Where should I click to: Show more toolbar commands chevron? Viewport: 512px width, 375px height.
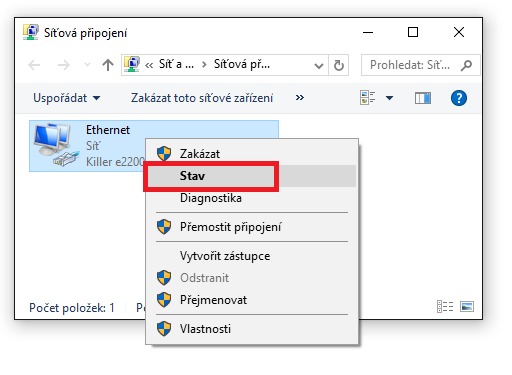300,98
